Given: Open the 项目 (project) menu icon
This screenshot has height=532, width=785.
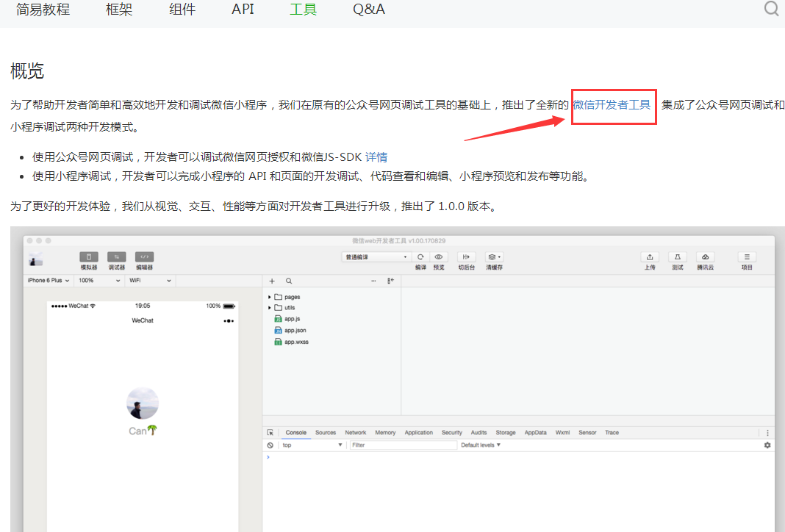Looking at the screenshot, I should click(x=747, y=256).
